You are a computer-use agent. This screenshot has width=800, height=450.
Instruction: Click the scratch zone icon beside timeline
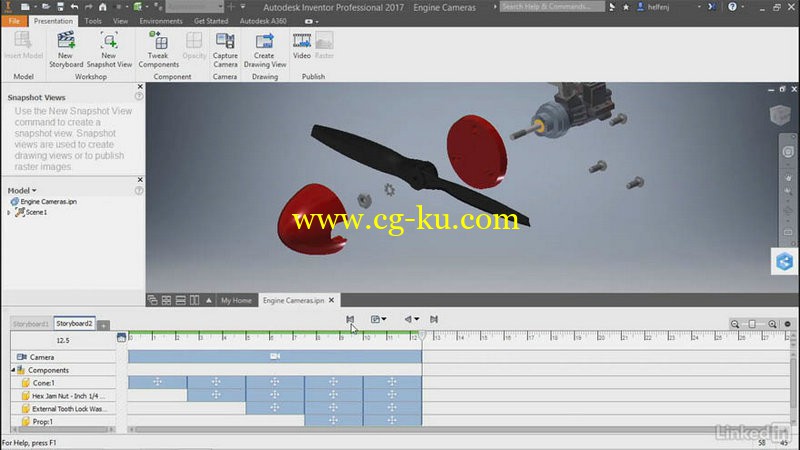tap(121, 337)
